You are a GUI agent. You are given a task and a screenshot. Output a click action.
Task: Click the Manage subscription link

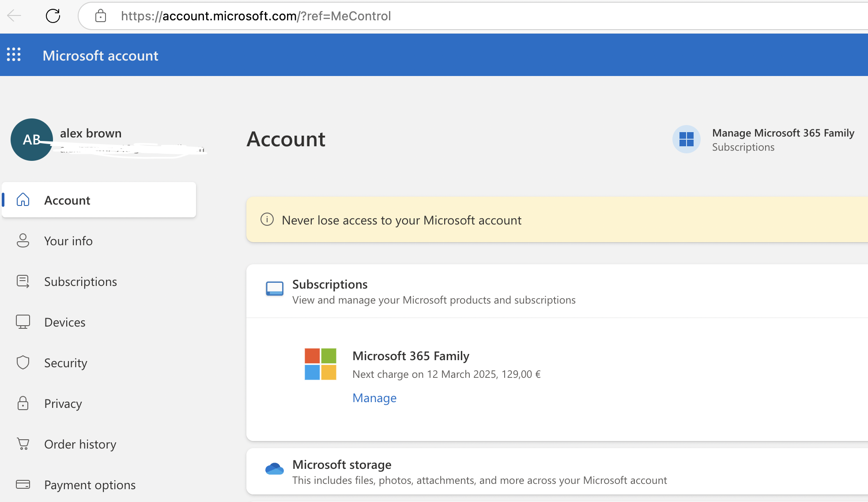(374, 398)
